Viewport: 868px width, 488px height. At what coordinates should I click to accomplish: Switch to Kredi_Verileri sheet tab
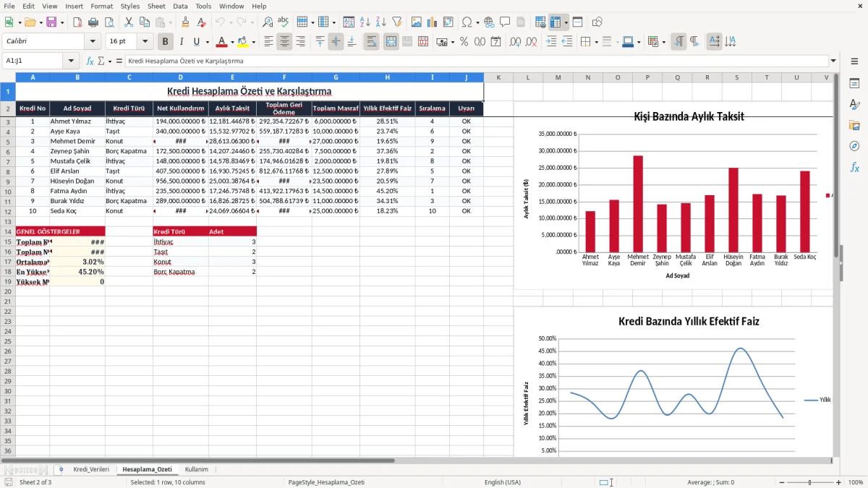[x=91, y=469]
